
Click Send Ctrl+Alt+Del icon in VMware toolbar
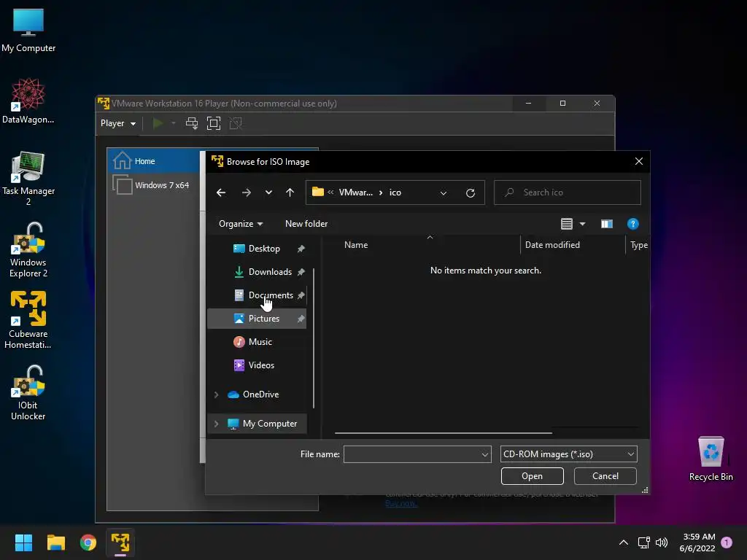pos(192,123)
